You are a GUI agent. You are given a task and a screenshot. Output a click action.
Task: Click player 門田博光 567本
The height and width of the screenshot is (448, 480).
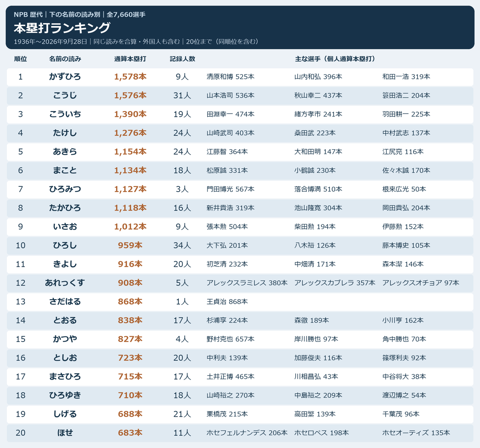pos(230,189)
